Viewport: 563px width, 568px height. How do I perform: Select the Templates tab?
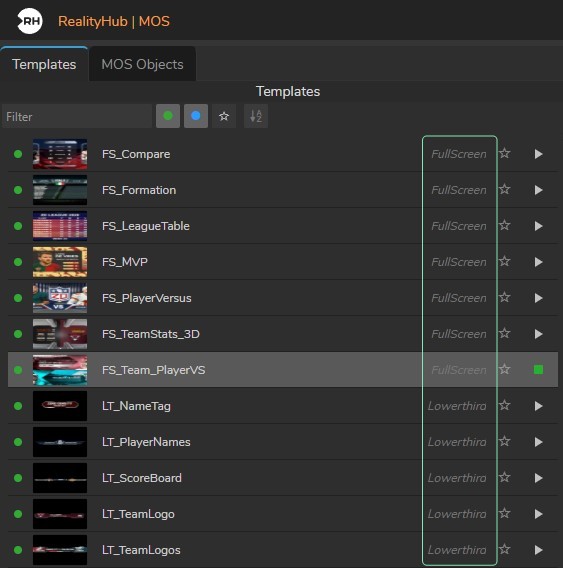(44, 64)
